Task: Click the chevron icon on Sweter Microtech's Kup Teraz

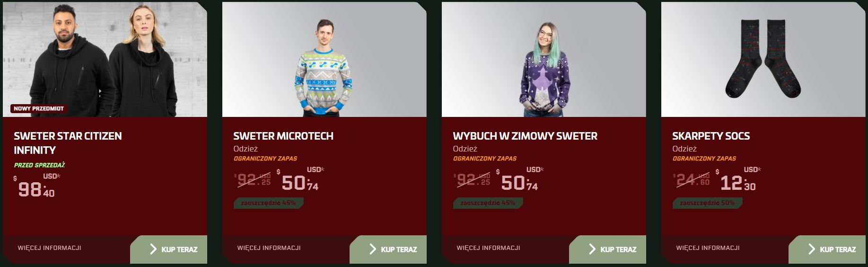Action: coord(372,249)
